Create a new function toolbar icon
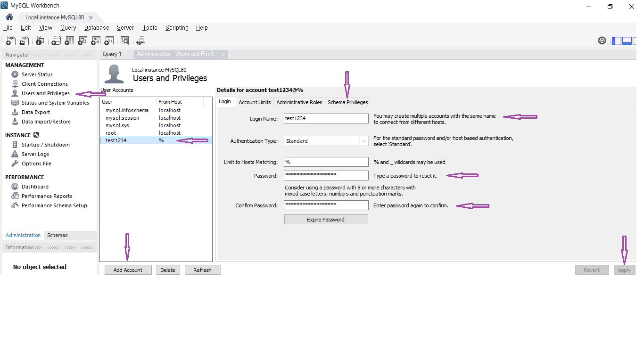 [x=109, y=41]
